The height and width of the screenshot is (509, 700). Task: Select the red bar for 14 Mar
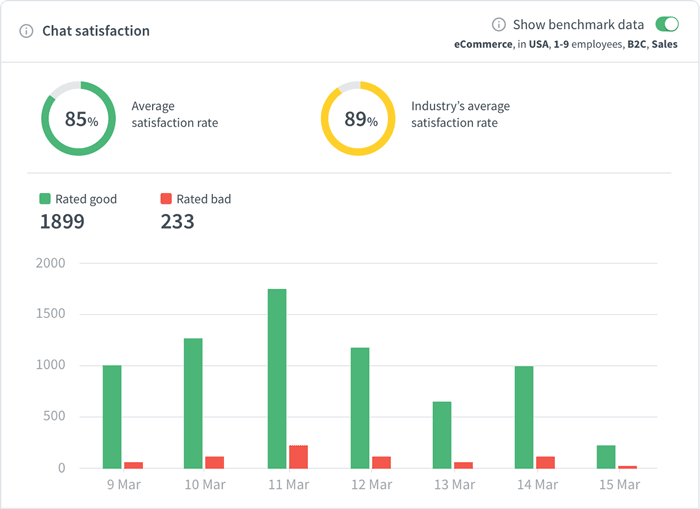545,462
